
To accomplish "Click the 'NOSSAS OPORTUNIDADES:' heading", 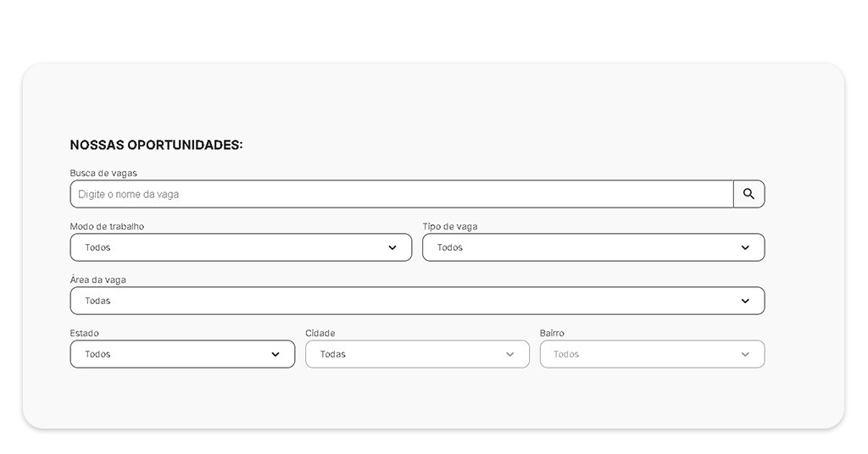I will [x=156, y=145].
